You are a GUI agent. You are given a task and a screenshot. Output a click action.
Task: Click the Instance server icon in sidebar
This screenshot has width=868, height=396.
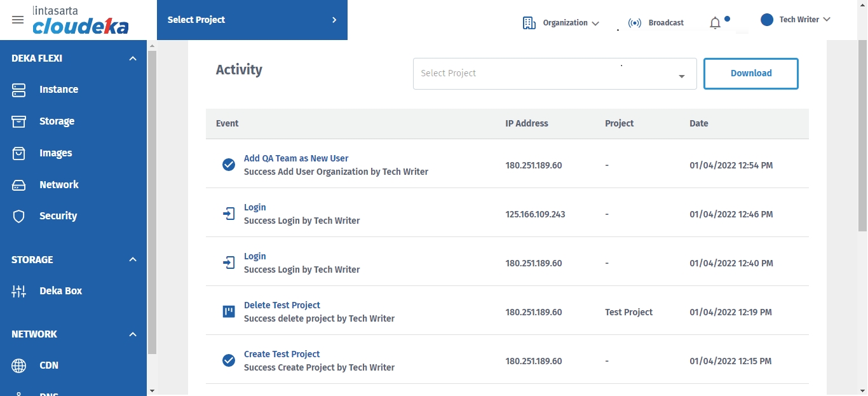tap(19, 90)
